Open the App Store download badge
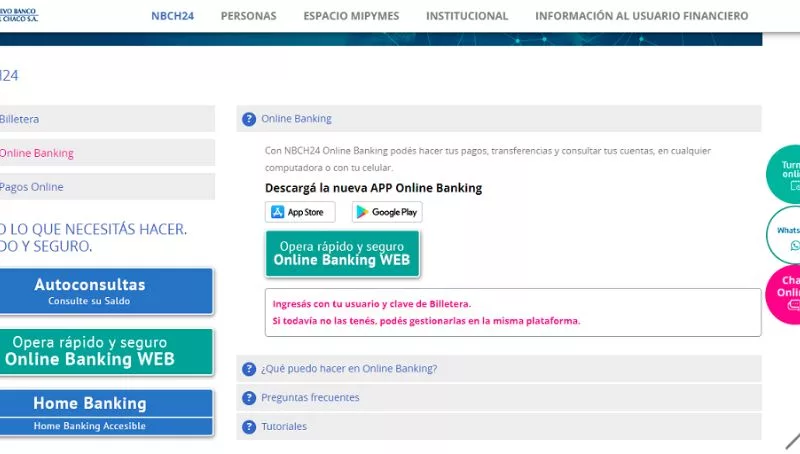Image resolution: width=800 pixels, height=454 pixels. point(300,212)
